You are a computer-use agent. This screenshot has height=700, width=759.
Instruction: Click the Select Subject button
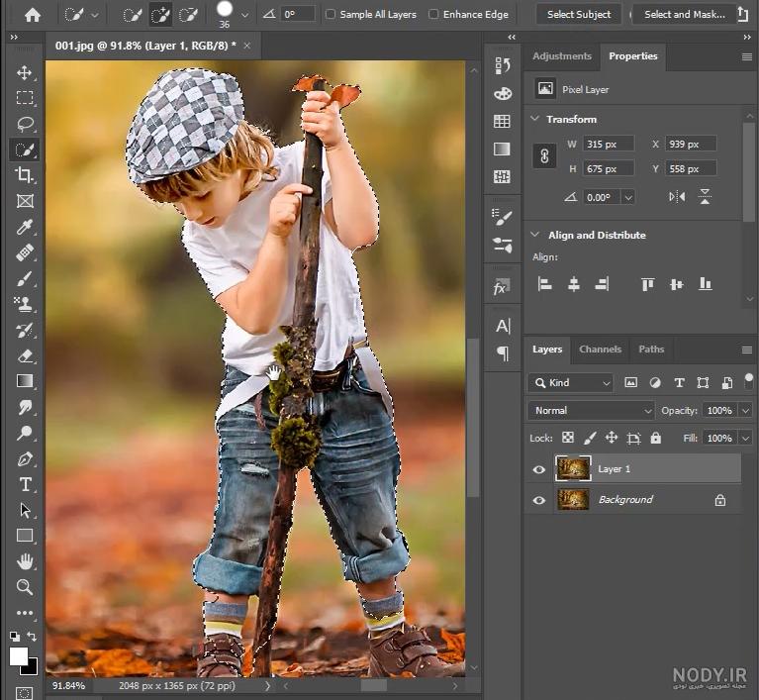click(x=579, y=15)
